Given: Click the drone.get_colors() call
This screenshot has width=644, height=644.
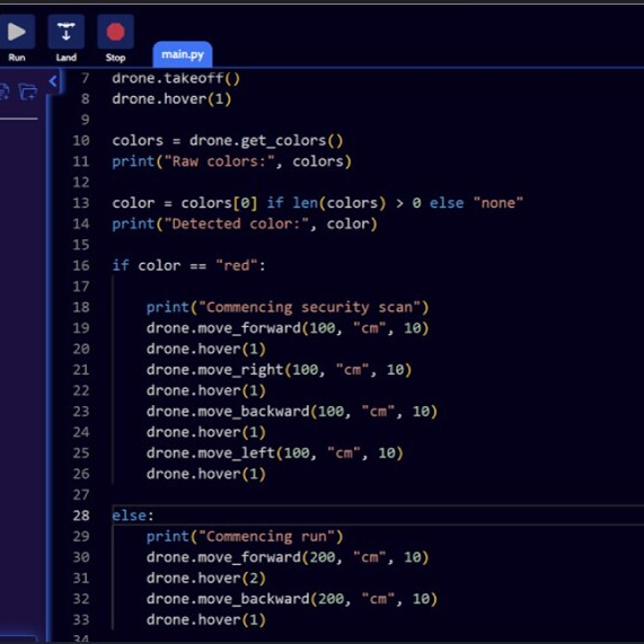Looking at the screenshot, I should tap(266, 141).
